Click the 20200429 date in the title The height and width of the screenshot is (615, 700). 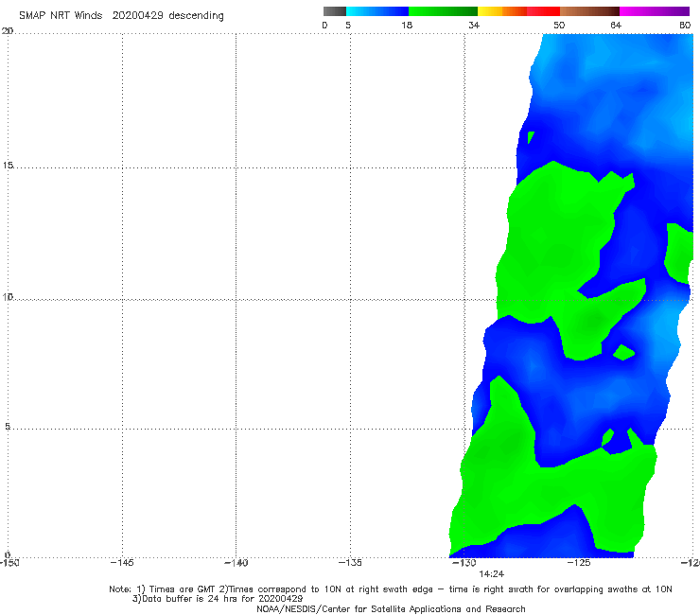(x=137, y=16)
